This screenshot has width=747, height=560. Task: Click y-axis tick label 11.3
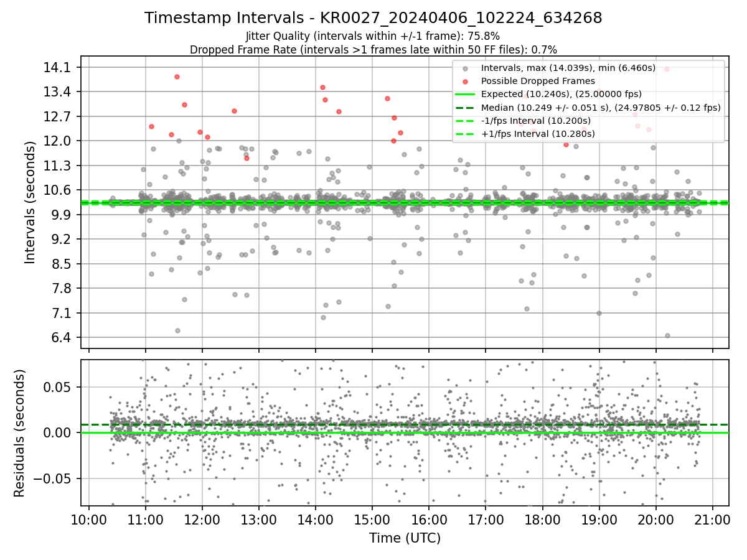tap(57, 166)
